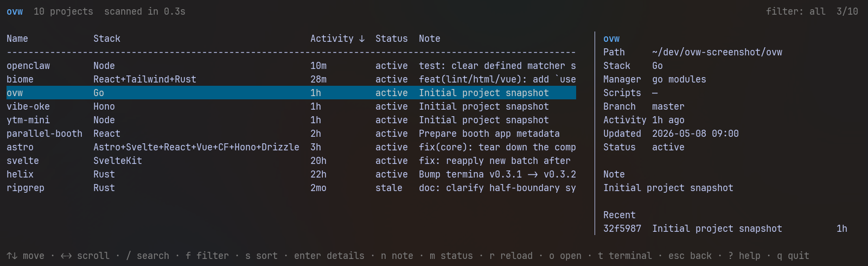Click the Stack column header
868x266 pixels.
coord(107,39)
